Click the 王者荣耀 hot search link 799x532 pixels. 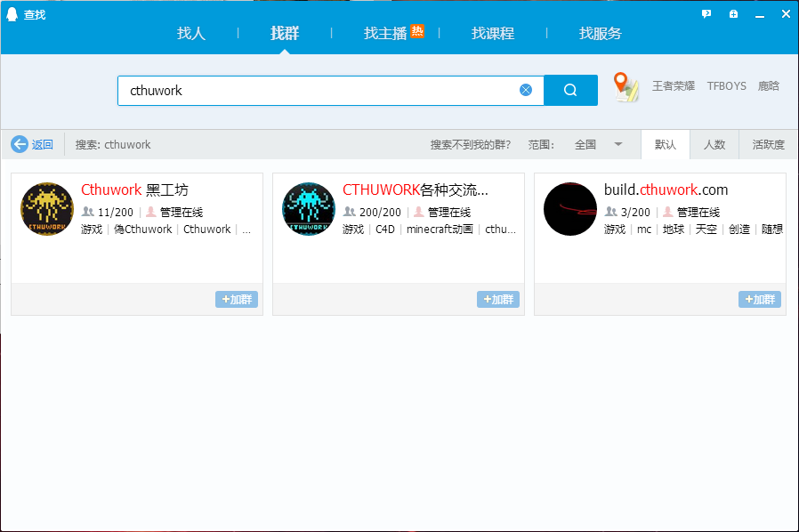pos(674,86)
